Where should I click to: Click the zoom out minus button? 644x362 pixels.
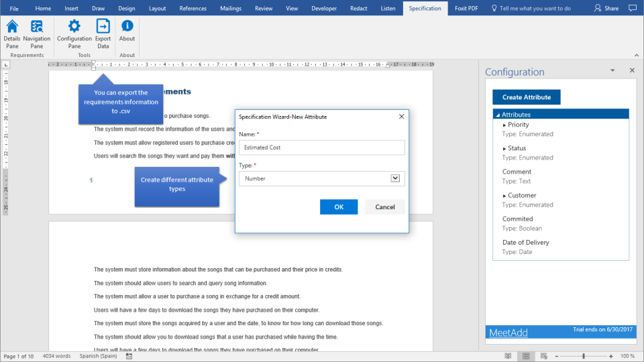point(557,356)
